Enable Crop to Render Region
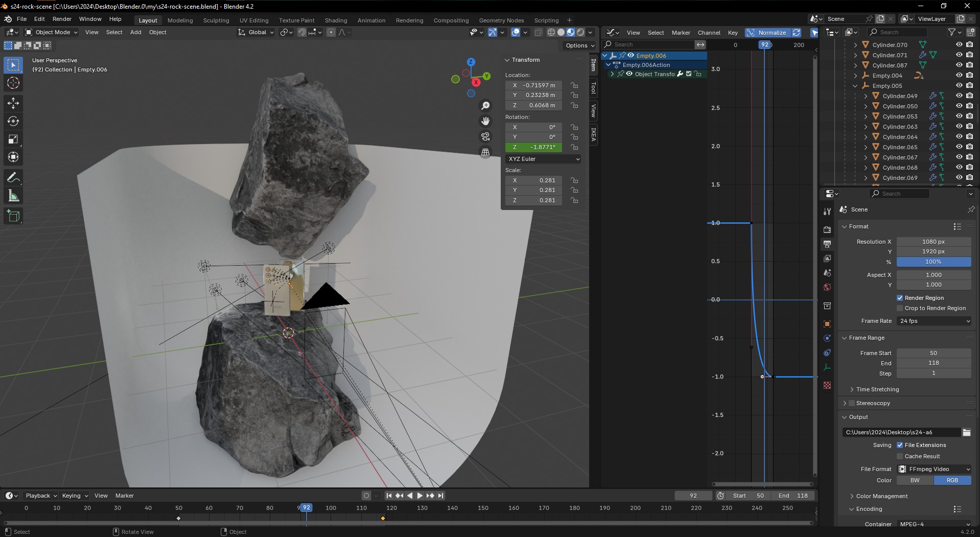This screenshot has height=537, width=980. [900, 308]
